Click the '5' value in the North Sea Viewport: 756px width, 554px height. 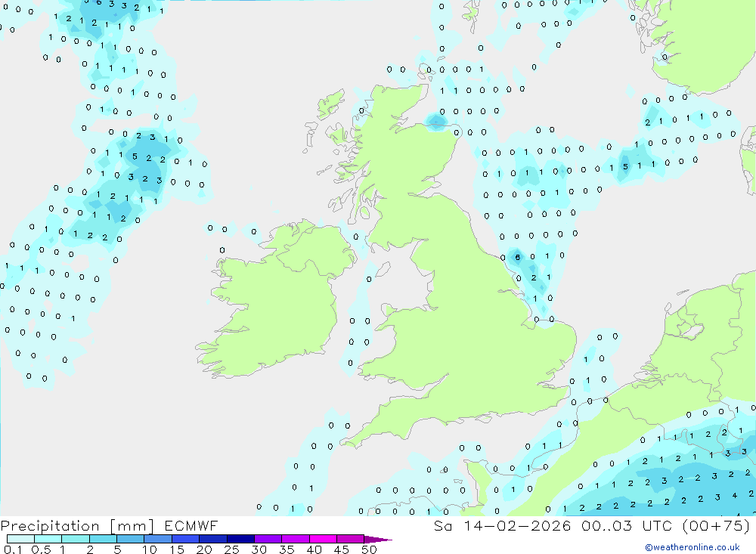625,167
